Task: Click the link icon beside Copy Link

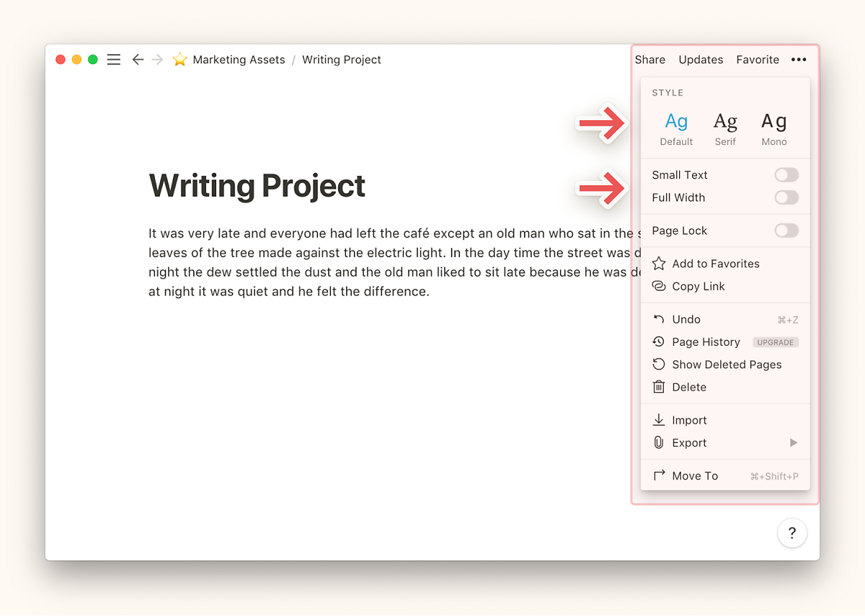Action: [659, 286]
